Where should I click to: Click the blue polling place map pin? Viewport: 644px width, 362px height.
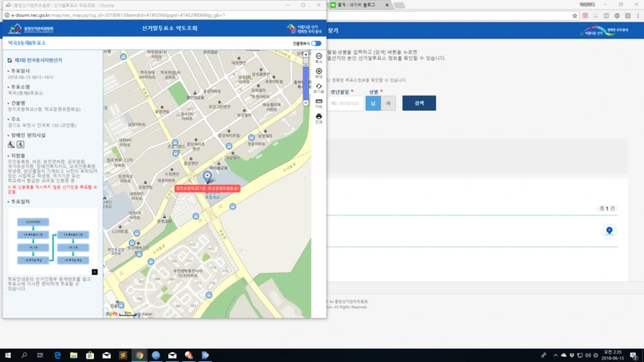click(207, 176)
